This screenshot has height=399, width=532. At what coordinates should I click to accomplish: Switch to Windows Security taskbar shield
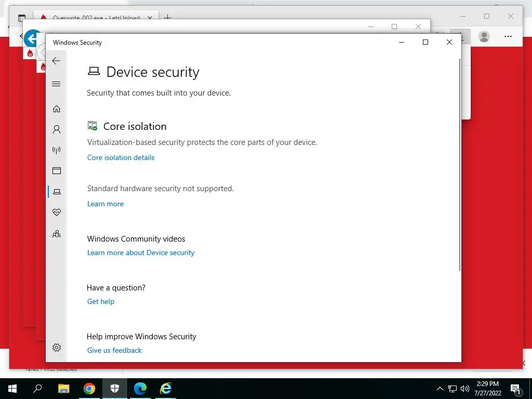click(115, 389)
